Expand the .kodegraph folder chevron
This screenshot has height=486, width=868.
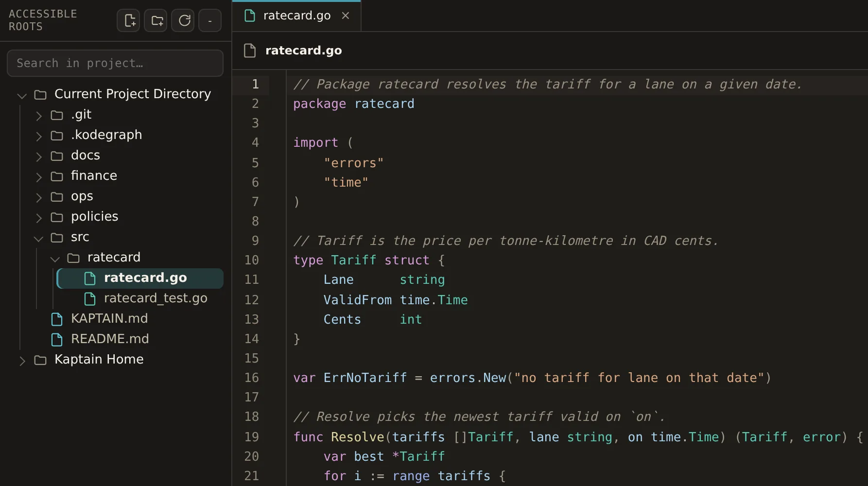[38, 136]
